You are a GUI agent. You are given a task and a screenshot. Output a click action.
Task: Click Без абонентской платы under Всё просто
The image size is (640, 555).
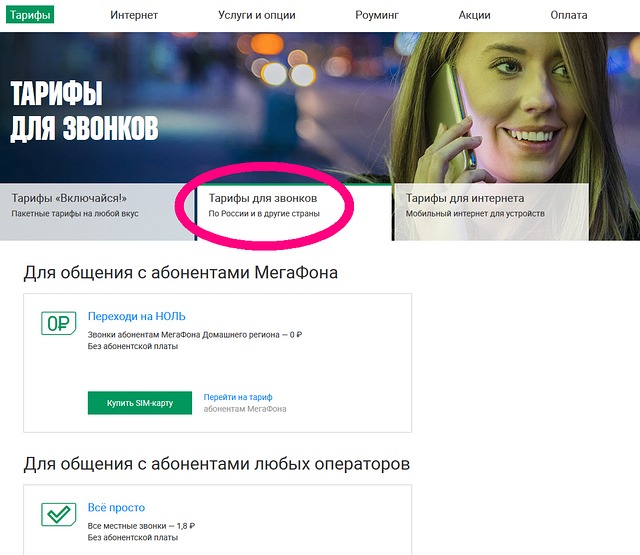[133, 537]
